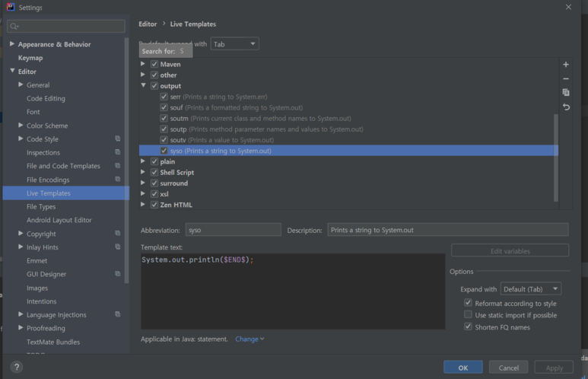Collapse the Editor section in the sidebar
Image resolution: width=588 pixels, height=379 pixels.
(12, 71)
